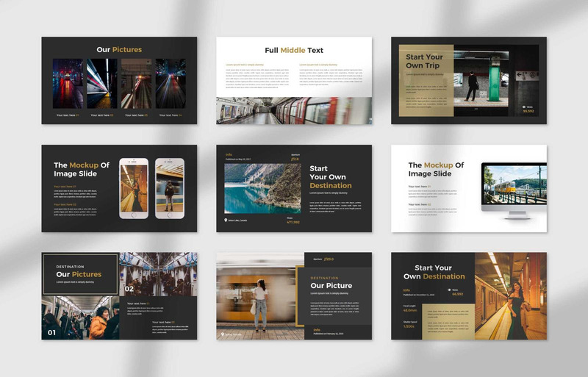Click the location pin next to Seton Lake
Screen dimensions: 588x377
226,220
